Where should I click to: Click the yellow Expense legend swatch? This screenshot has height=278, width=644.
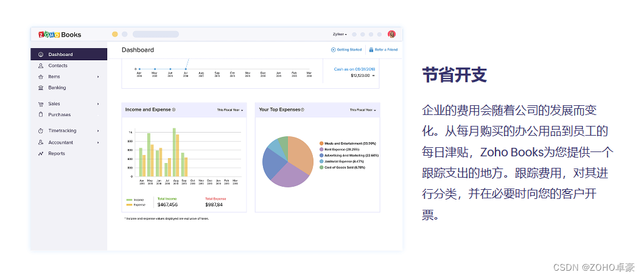(x=129, y=204)
